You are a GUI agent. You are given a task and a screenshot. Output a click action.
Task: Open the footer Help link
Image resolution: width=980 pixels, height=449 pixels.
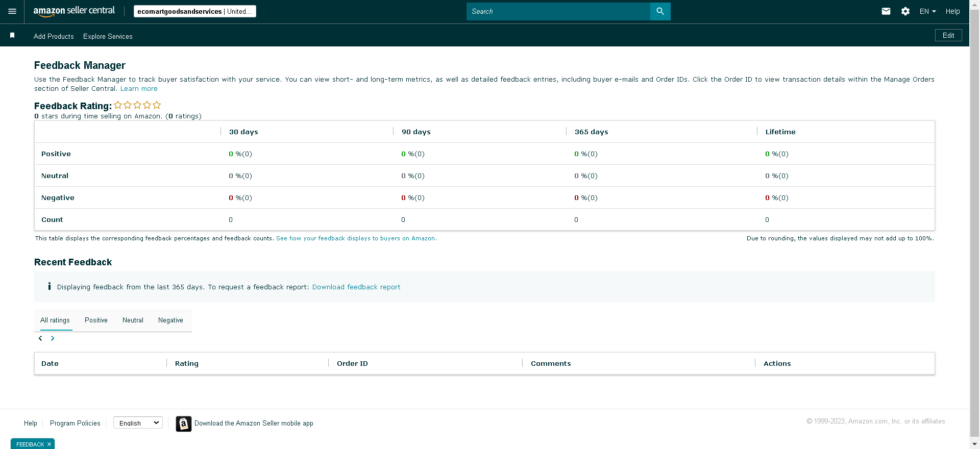coord(31,423)
